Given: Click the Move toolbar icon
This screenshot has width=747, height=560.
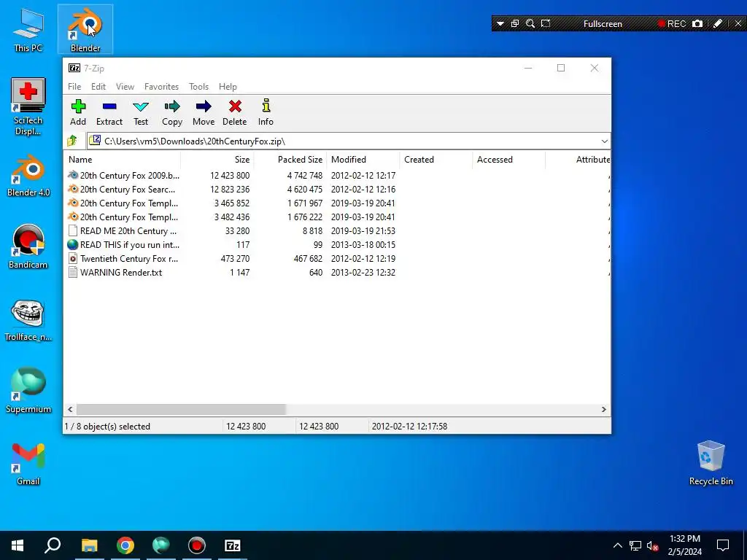Looking at the screenshot, I should click(x=204, y=113).
